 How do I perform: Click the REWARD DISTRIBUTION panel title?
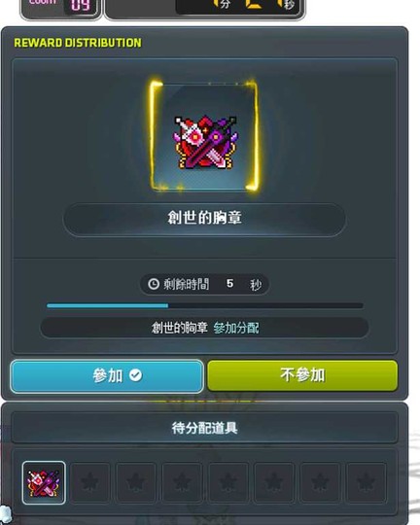[78, 43]
